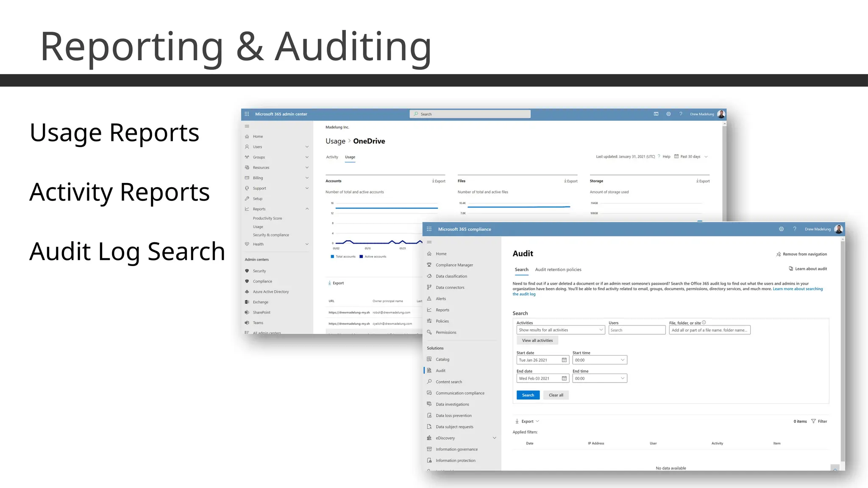This screenshot has height=488, width=868.
Task: Open Drew Madelung profile picture in compliance window
Action: [838, 229]
